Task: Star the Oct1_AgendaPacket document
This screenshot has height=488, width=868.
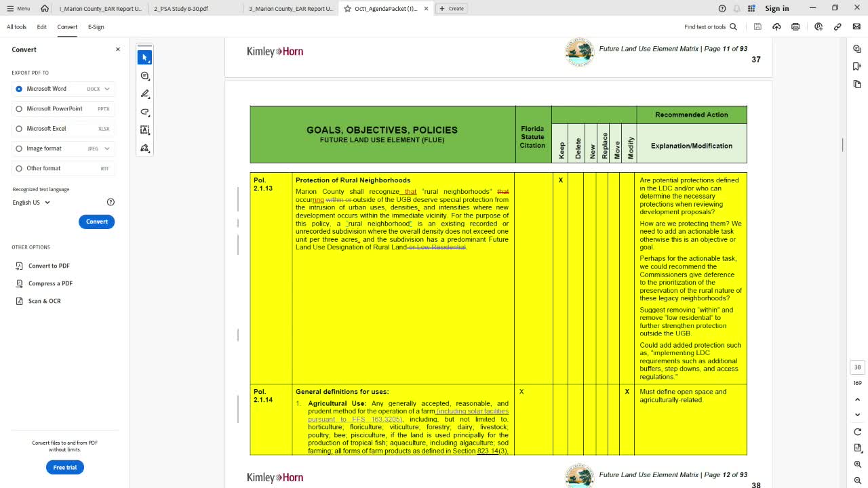Action: (348, 8)
